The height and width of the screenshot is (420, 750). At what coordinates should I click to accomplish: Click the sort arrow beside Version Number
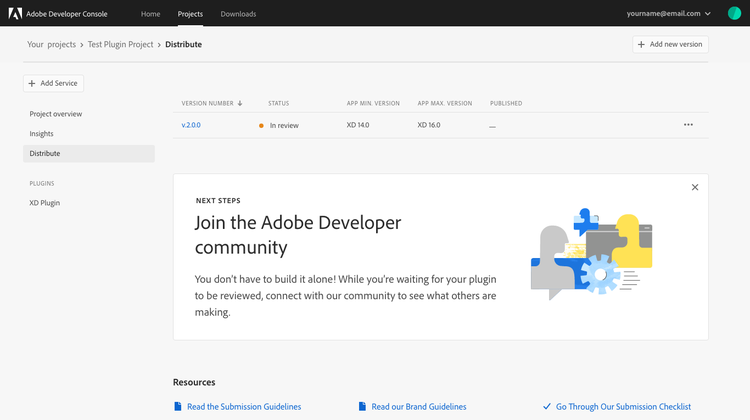point(240,103)
